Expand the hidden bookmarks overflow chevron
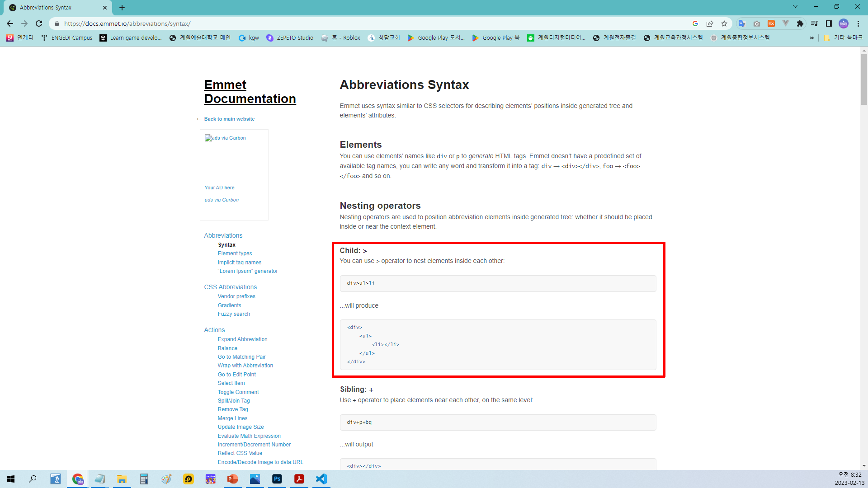Screen dimensions: 868x488 coord(812,38)
